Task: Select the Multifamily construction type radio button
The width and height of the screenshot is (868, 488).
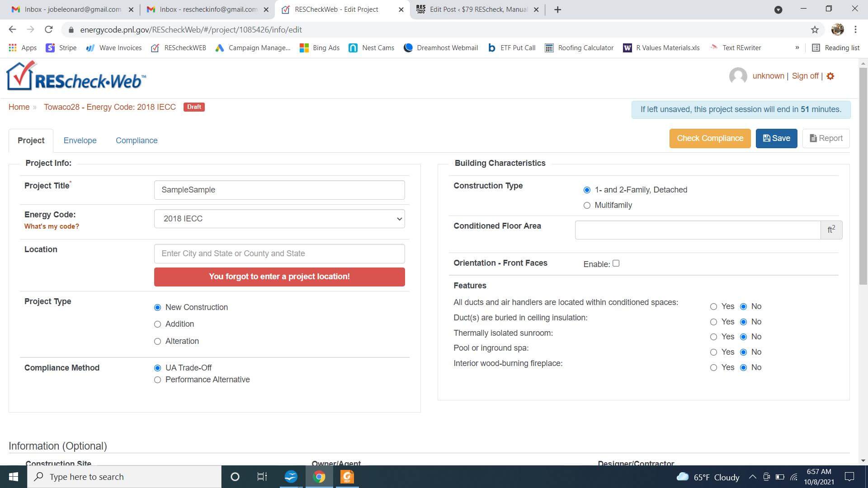Action: (587, 204)
